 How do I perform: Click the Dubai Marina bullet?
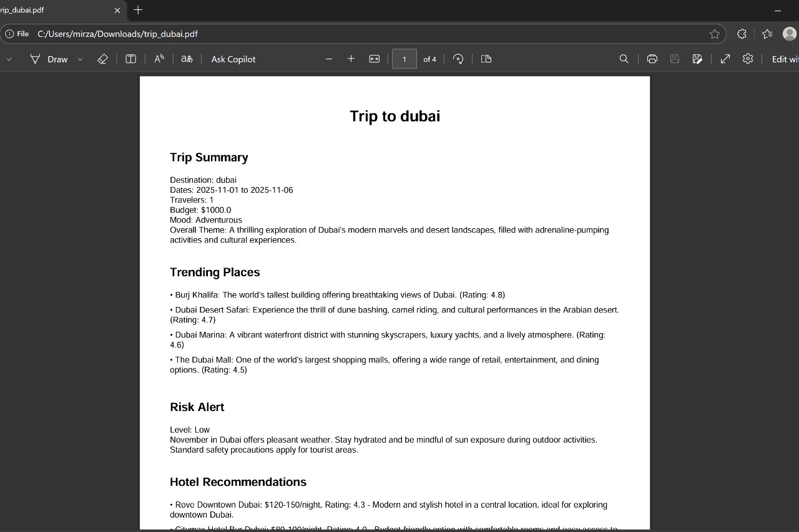[x=388, y=339]
